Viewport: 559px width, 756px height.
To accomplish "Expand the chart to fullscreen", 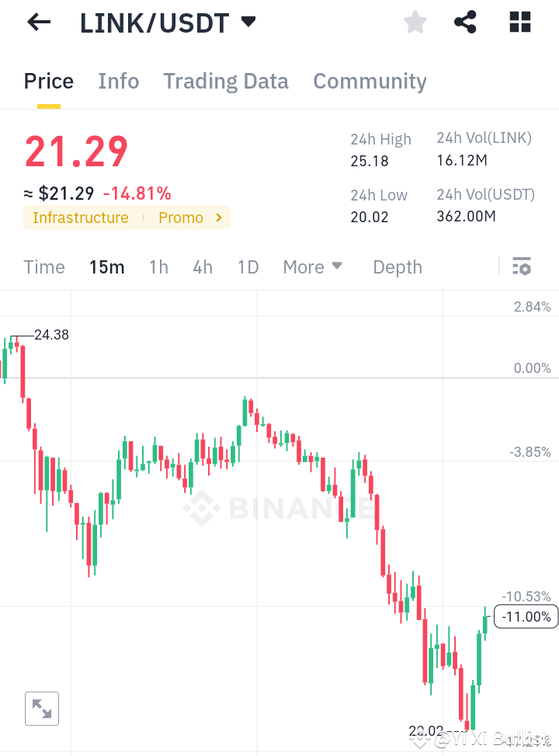I will tap(42, 708).
